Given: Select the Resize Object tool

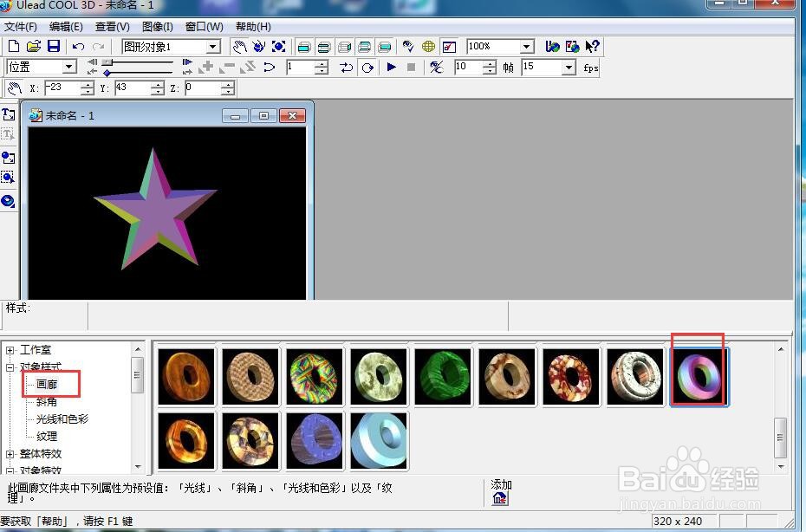Looking at the screenshot, I should (278, 47).
